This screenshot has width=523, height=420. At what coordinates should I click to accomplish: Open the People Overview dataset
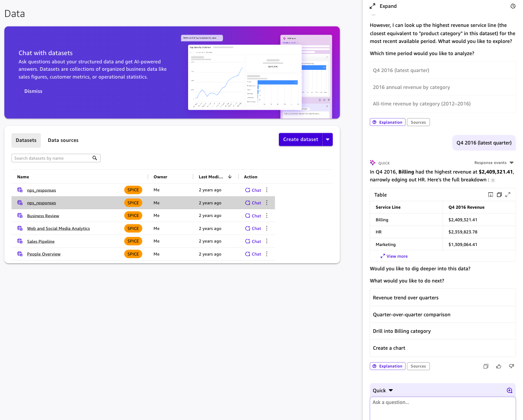pos(44,254)
